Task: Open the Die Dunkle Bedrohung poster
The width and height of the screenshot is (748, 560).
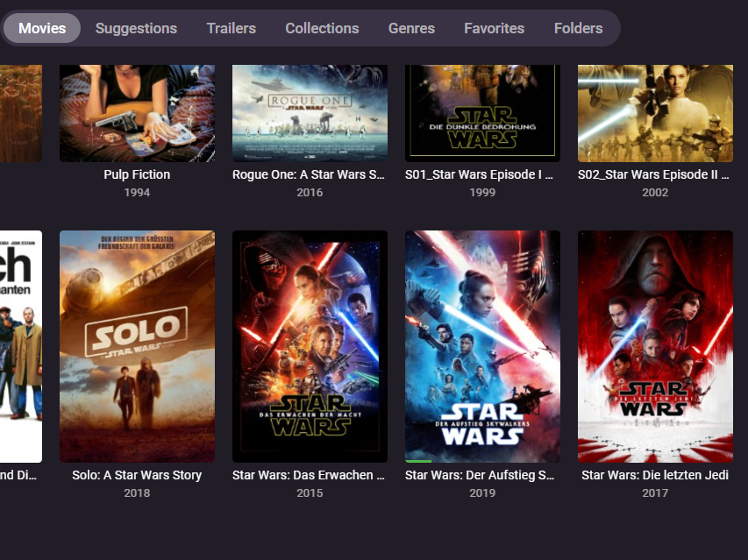Action: 482,113
